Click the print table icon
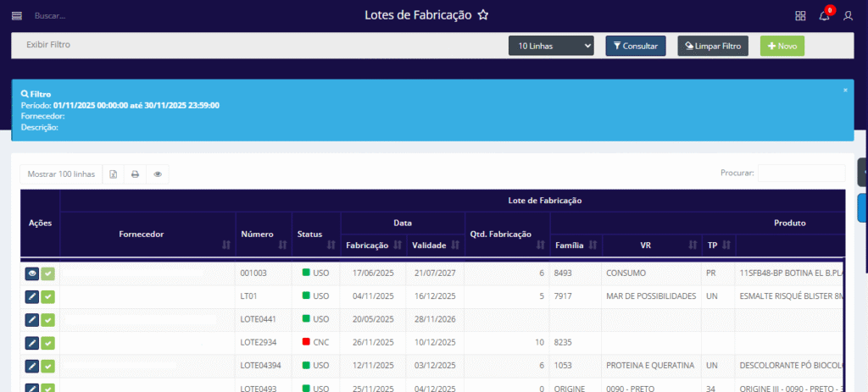The height and width of the screenshot is (392, 868). [x=135, y=174]
